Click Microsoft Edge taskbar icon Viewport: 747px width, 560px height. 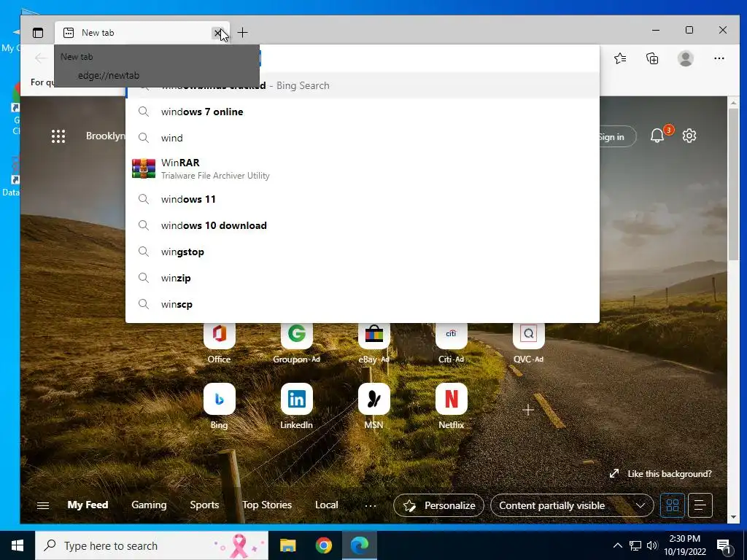[x=360, y=545]
